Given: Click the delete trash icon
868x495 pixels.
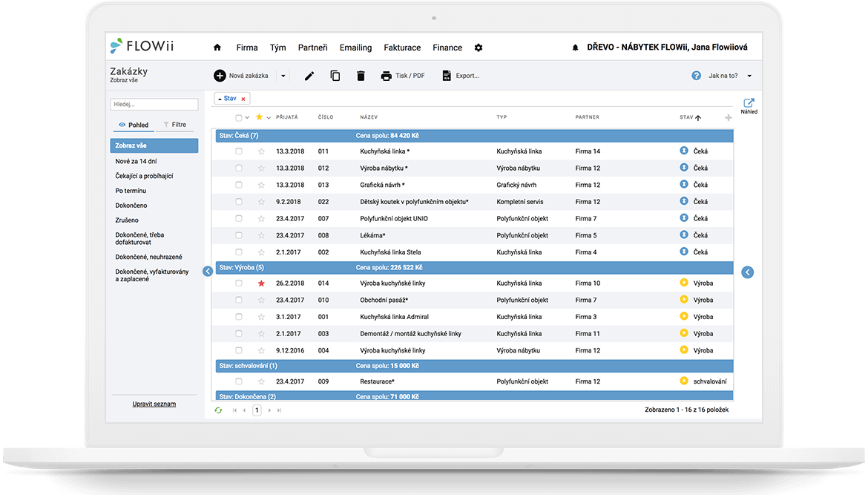Looking at the screenshot, I should [361, 76].
